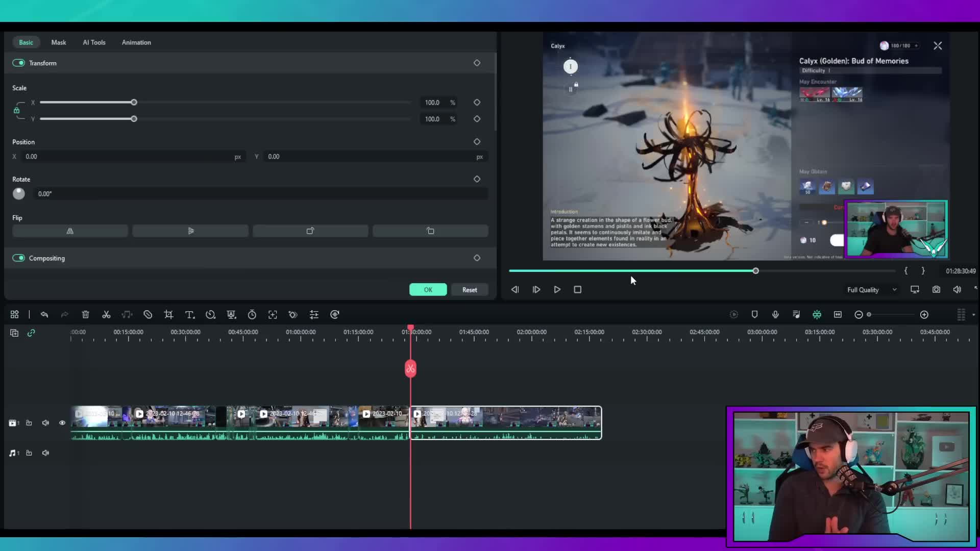980x551 pixels.
Task: Click the green OK button
Action: 428,290
